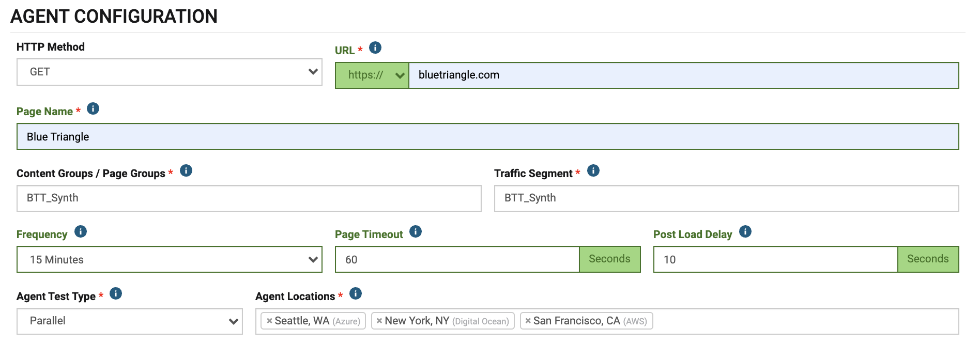980x344 pixels.
Task: Show Traffic Segment info tooltip icon
Action: click(593, 170)
